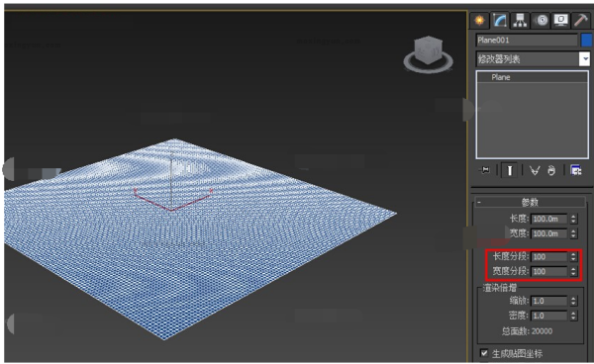Switch to the Modify panel tab
This screenshot has width=594, height=364.
coord(500,20)
